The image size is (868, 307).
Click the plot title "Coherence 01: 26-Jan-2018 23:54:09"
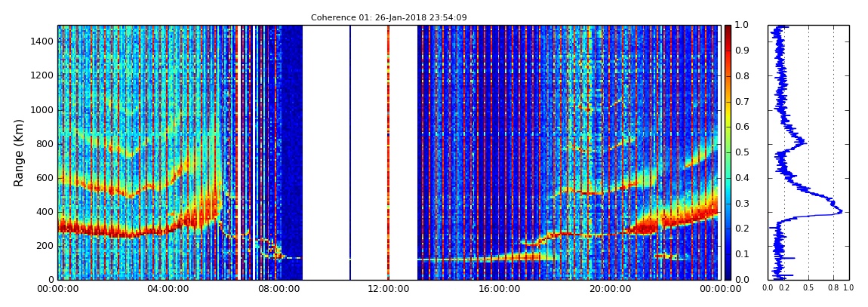389,17
